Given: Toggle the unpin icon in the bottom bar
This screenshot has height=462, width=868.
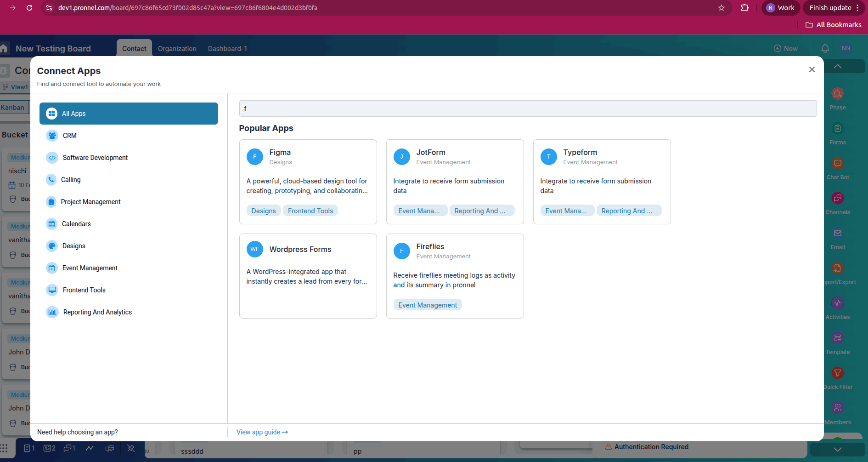Looking at the screenshot, I should 131,449.
